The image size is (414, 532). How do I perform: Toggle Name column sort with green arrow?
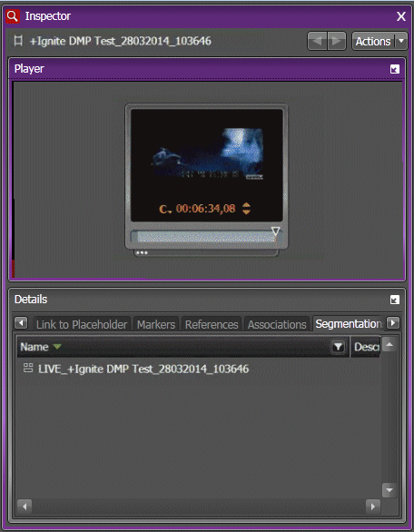tap(57, 347)
